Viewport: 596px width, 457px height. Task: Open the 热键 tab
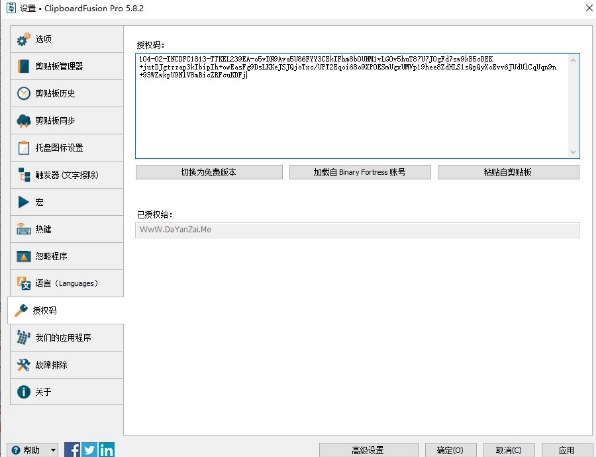click(67, 229)
